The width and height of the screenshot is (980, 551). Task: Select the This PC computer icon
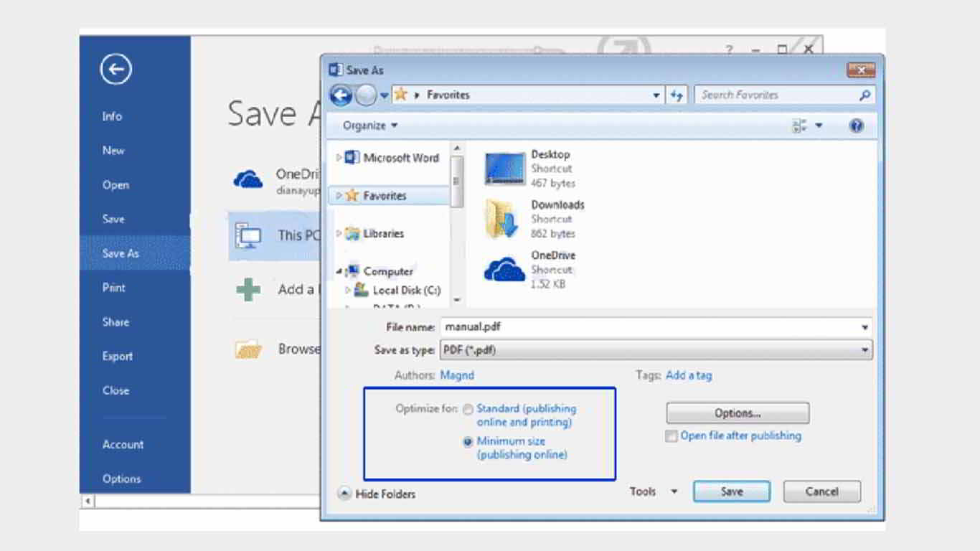pyautogui.click(x=248, y=235)
